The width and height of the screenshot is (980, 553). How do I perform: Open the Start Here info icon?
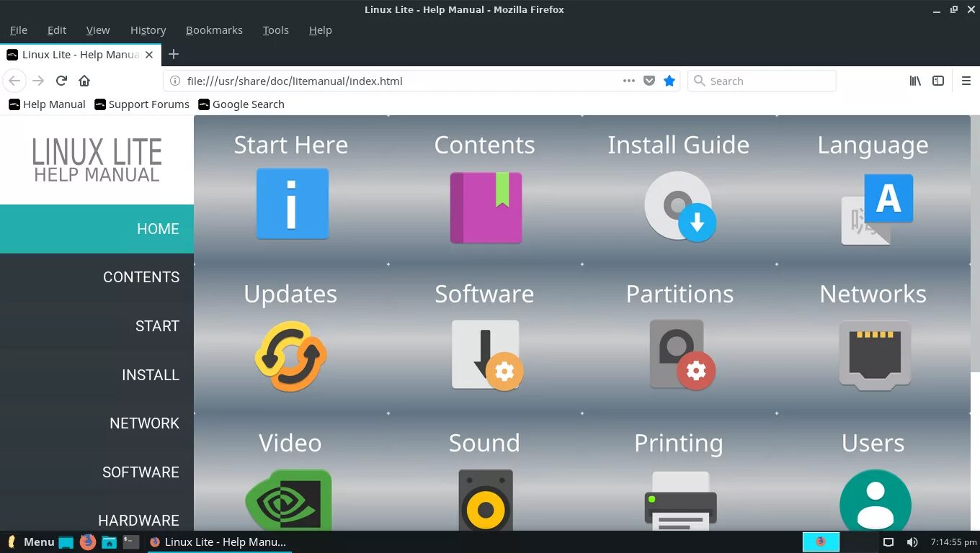[x=292, y=204]
